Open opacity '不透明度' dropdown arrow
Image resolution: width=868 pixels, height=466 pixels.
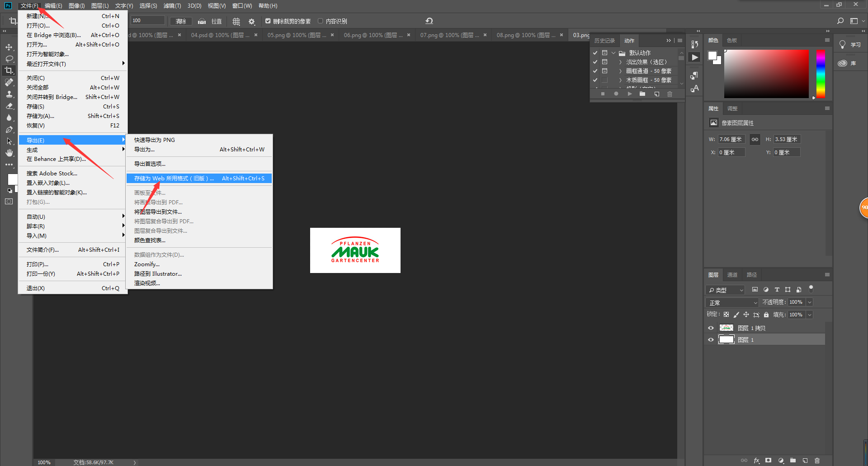pos(810,302)
